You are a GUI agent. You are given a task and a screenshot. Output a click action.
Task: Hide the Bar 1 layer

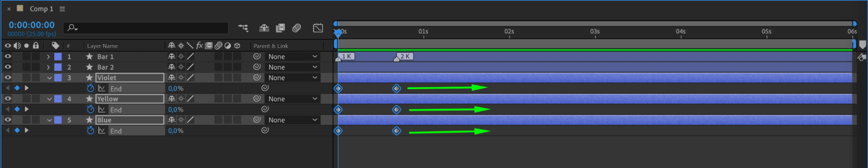pyautogui.click(x=8, y=56)
